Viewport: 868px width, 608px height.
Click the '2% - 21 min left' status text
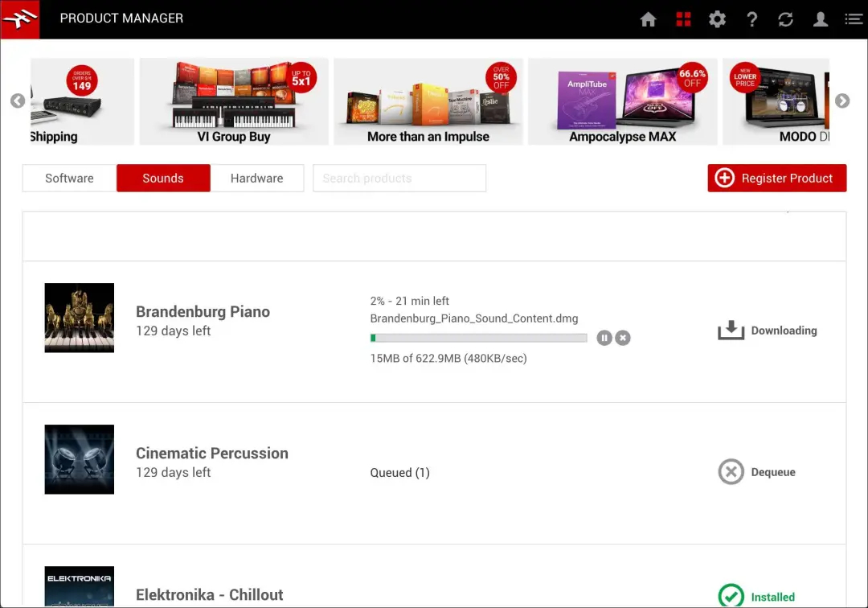(410, 301)
